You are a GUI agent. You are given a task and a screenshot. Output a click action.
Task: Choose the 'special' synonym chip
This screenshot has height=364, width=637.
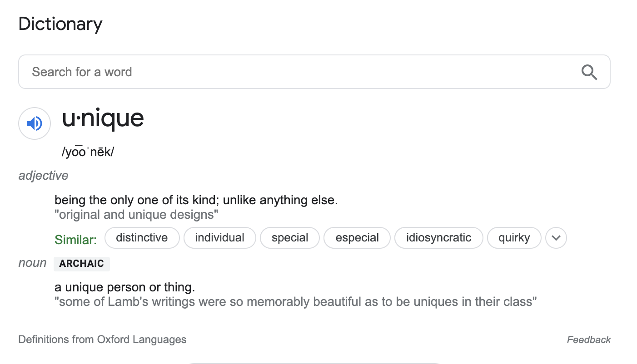pyautogui.click(x=290, y=238)
